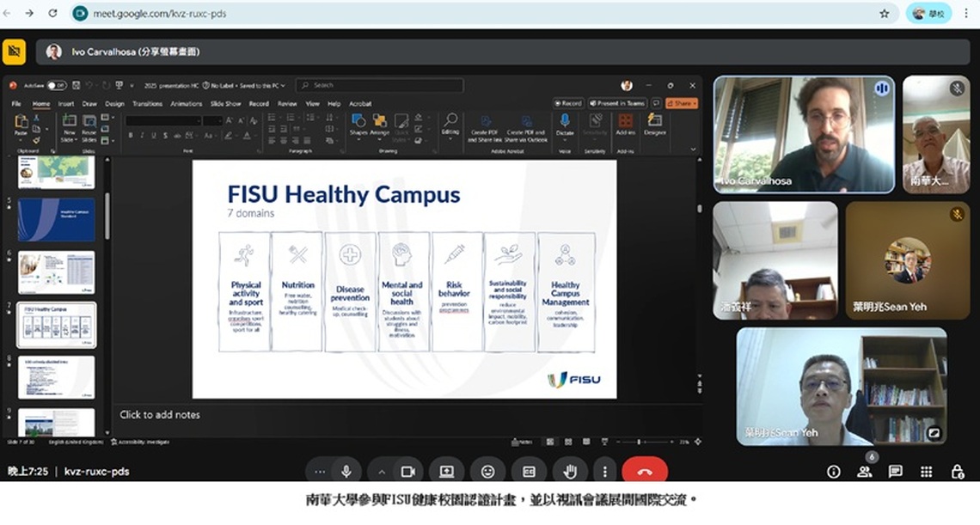Click the orange Share button
Viewport: 980px width, 525px height.
tap(682, 103)
